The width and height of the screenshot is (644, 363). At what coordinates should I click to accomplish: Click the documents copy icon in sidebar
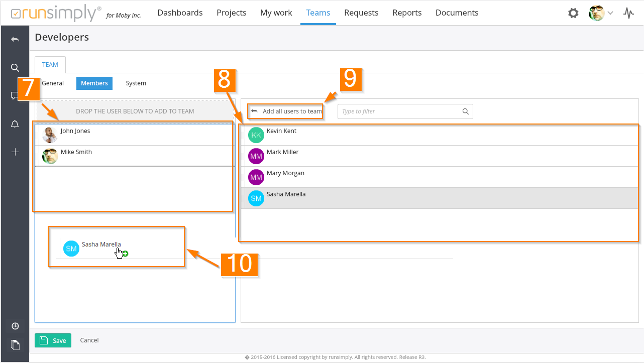15,344
